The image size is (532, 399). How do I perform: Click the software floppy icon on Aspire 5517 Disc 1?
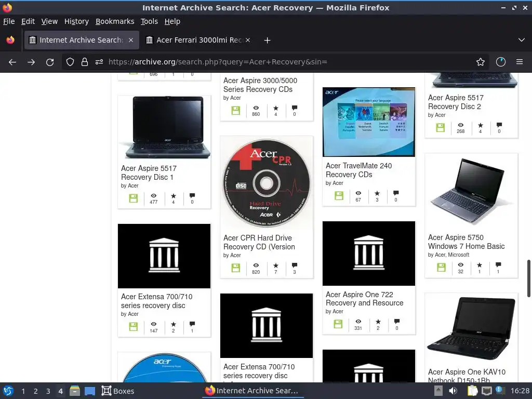(x=134, y=198)
